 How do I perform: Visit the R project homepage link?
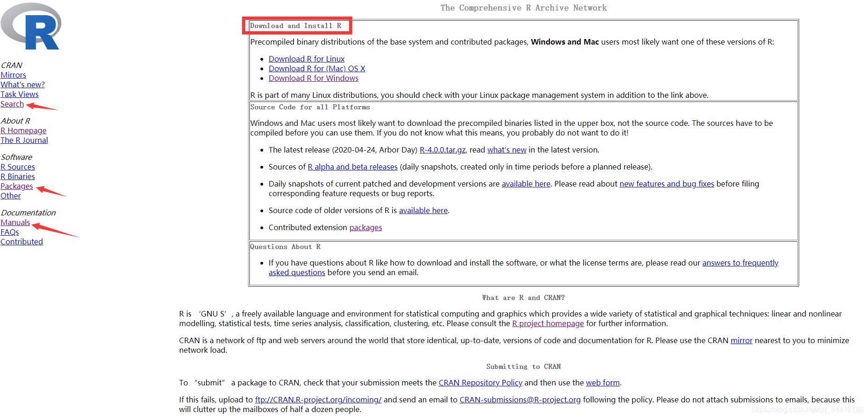tap(548, 323)
